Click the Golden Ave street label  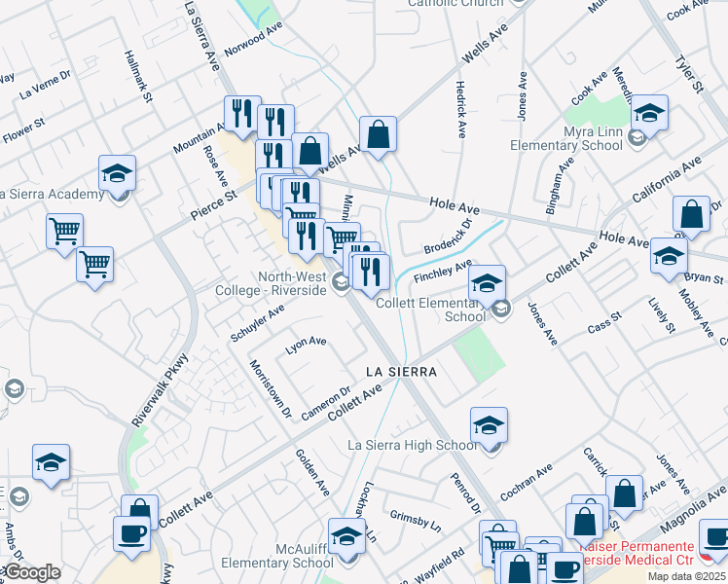tap(312, 472)
